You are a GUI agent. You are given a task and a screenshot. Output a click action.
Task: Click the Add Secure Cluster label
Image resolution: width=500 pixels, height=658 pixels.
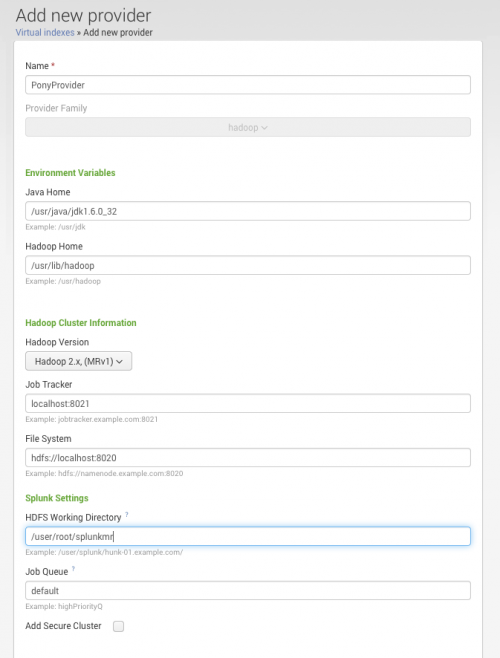click(x=63, y=626)
